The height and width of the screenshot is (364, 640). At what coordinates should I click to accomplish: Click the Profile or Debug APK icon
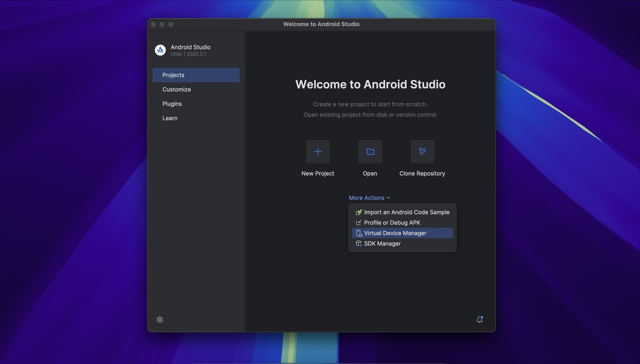pyautogui.click(x=359, y=222)
